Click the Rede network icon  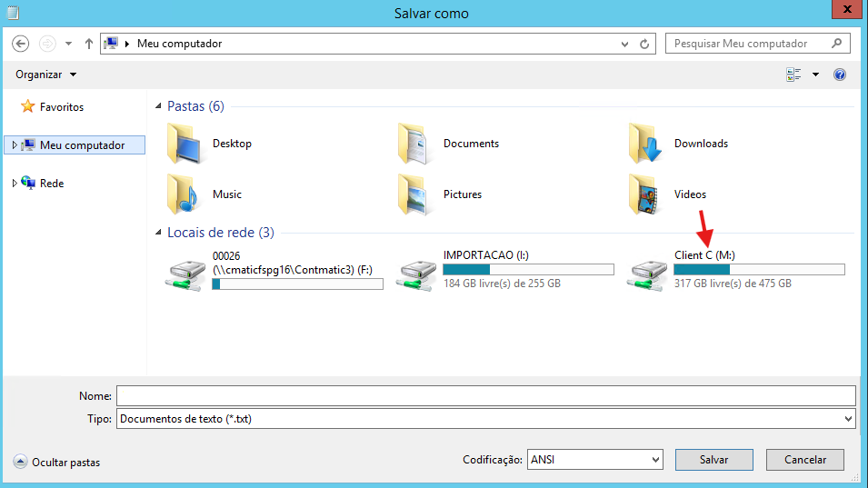tap(28, 183)
